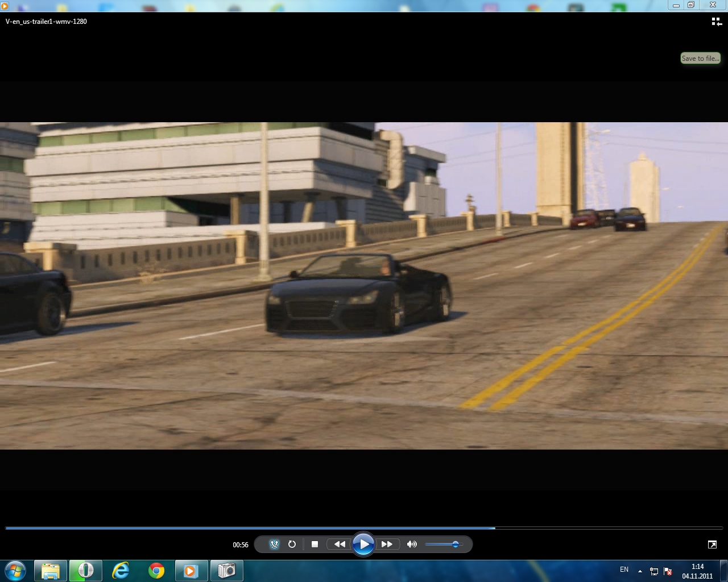Image resolution: width=728 pixels, height=582 pixels.
Task: Launch Internet Explorer from the taskbar
Action: 121,571
